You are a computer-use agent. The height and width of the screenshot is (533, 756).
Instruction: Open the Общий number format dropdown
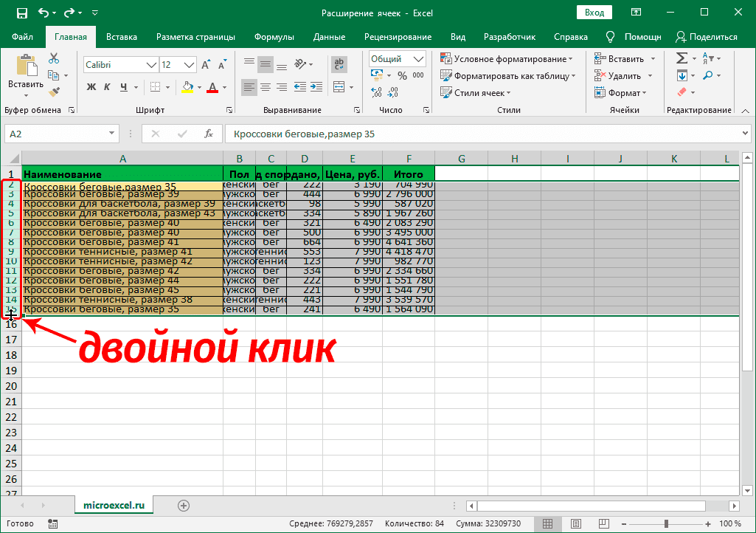pos(419,58)
